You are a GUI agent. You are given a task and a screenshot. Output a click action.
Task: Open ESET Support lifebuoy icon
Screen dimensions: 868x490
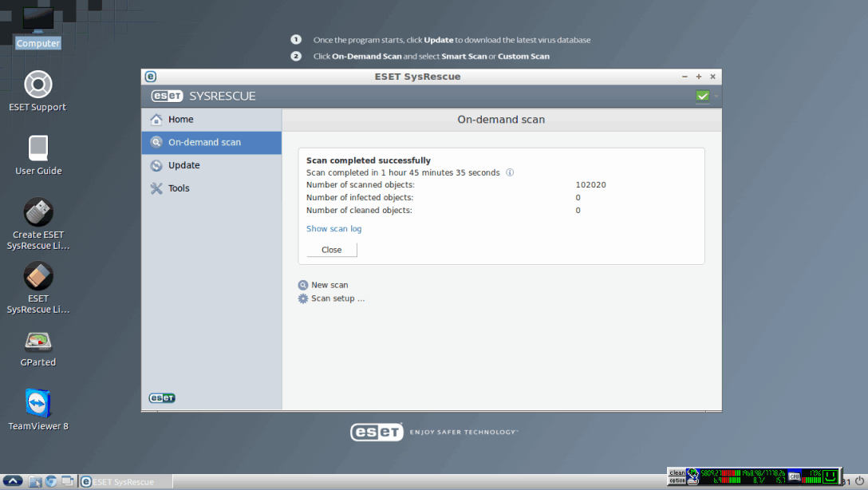tap(37, 84)
